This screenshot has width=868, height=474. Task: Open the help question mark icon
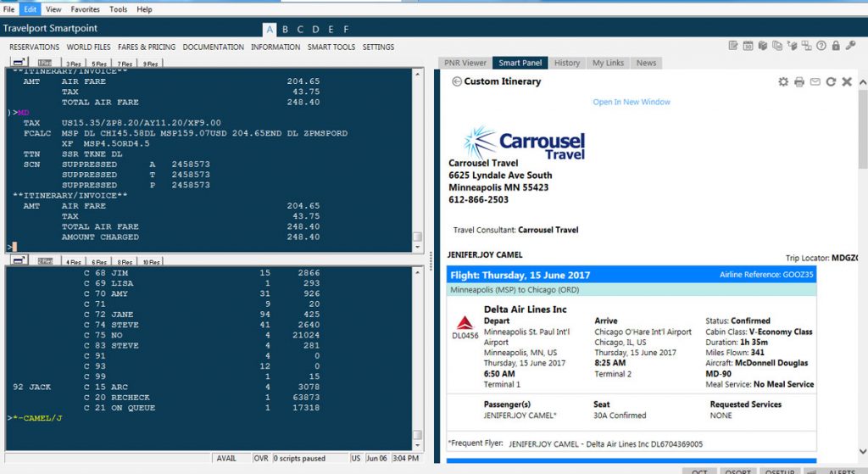click(x=821, y=46)
